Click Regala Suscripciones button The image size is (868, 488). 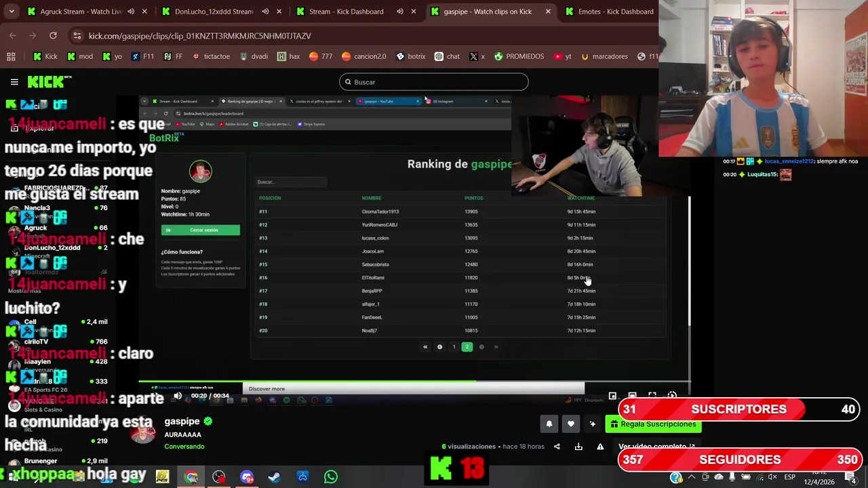pos(653,424)
